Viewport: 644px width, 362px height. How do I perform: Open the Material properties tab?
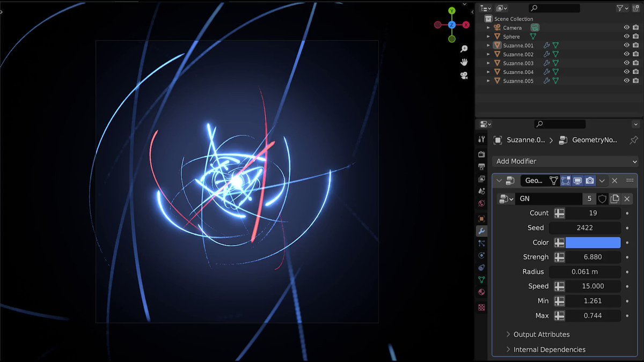click(x=481, y=292)
